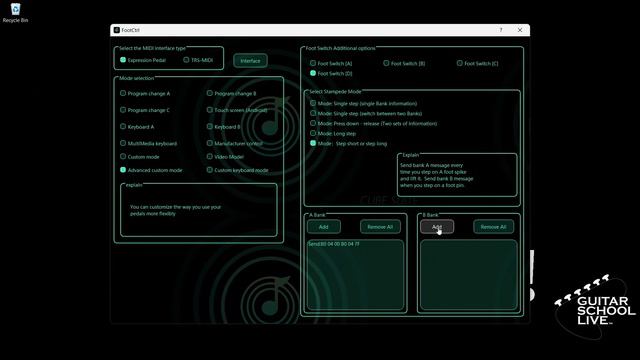Select the Send entry in A Bank list

pos(334,244)
